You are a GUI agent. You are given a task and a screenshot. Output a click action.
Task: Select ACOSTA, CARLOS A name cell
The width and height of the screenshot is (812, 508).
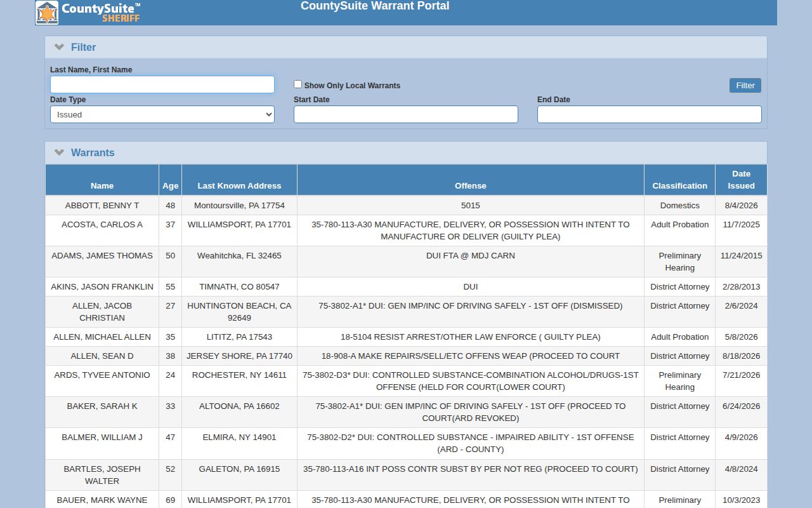(102, 231)
